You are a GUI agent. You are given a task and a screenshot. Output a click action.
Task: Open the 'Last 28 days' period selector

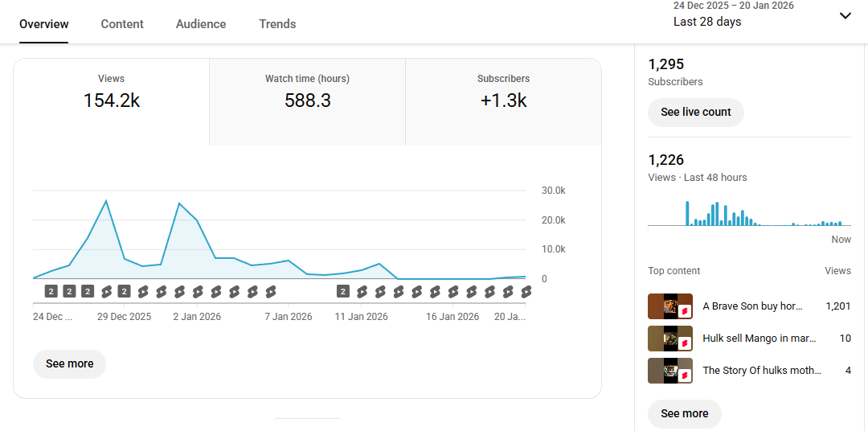click(707, 22)
